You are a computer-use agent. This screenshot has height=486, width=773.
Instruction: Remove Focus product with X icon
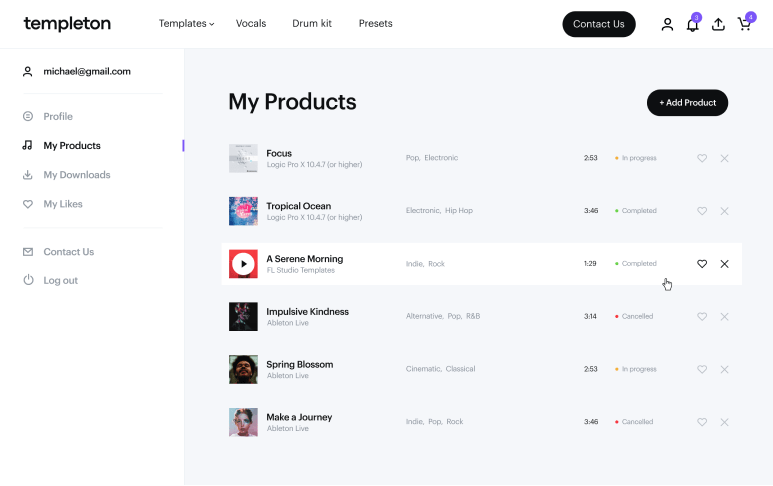pyautogui.click(x=724, y=158)
